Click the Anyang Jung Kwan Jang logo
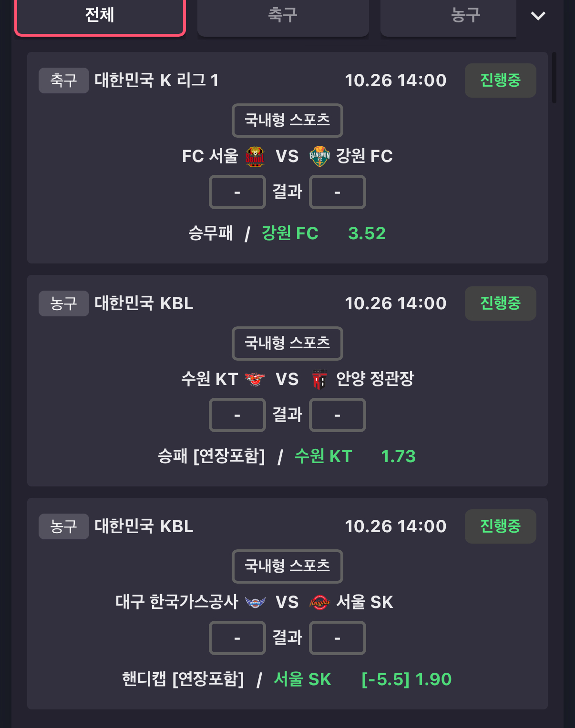 click(x=319, y=379)
